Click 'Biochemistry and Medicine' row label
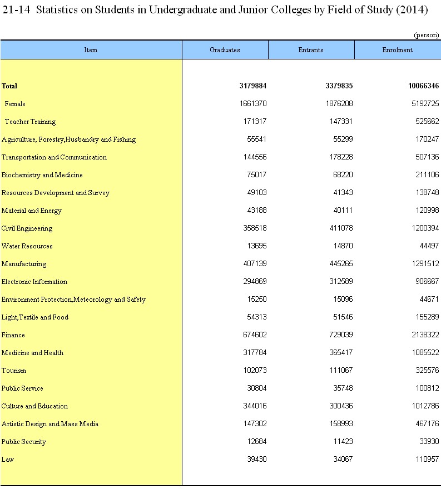The height and width of the screenshot is (504, 441). (x=42, y=175)
